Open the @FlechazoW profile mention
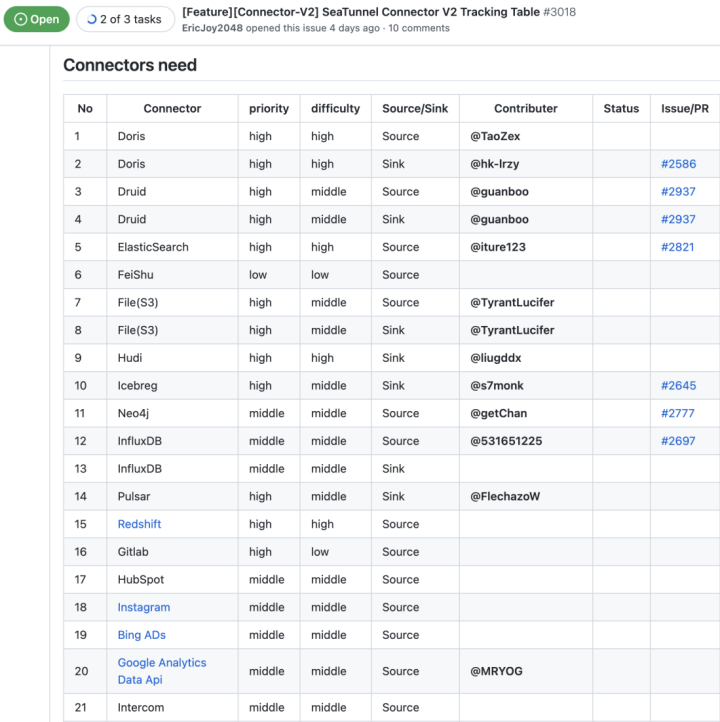Viewport: 720px width, 722px height. click(505, 496)
